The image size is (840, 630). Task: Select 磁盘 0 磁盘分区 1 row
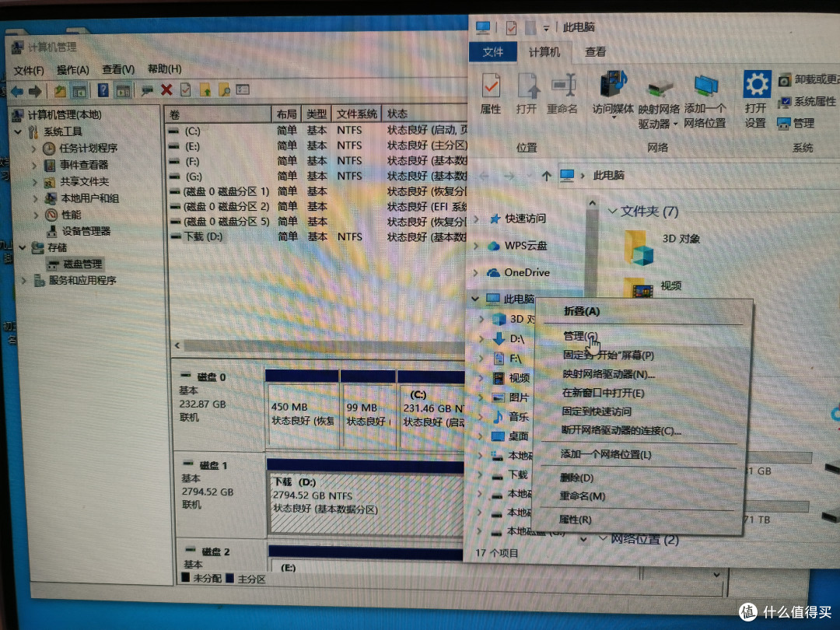click(x=317, y=191)
